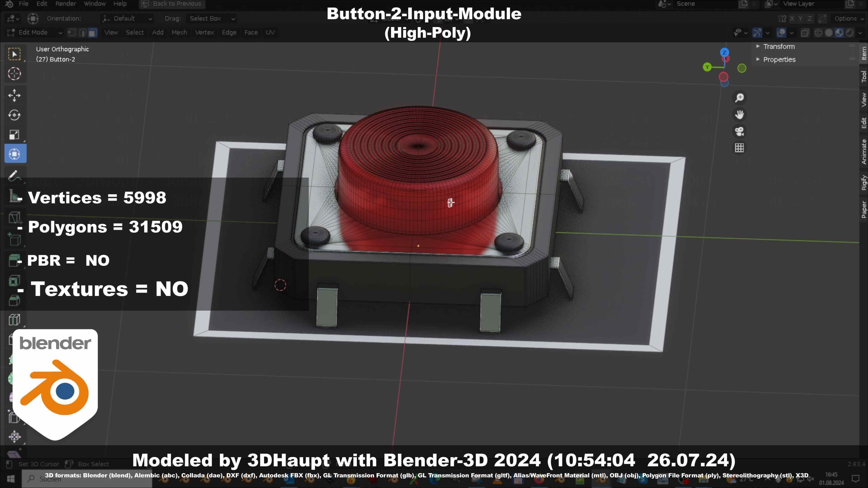This screenshot has width=868, height=488.
Task: Select the Loop Cut tool
Action: pos(14,320)
